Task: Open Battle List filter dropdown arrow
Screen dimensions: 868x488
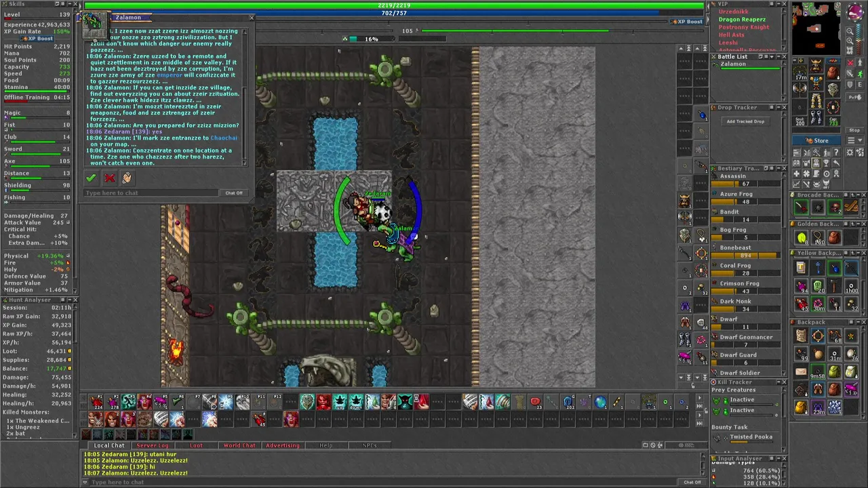Action: click(x=772, y=57)
